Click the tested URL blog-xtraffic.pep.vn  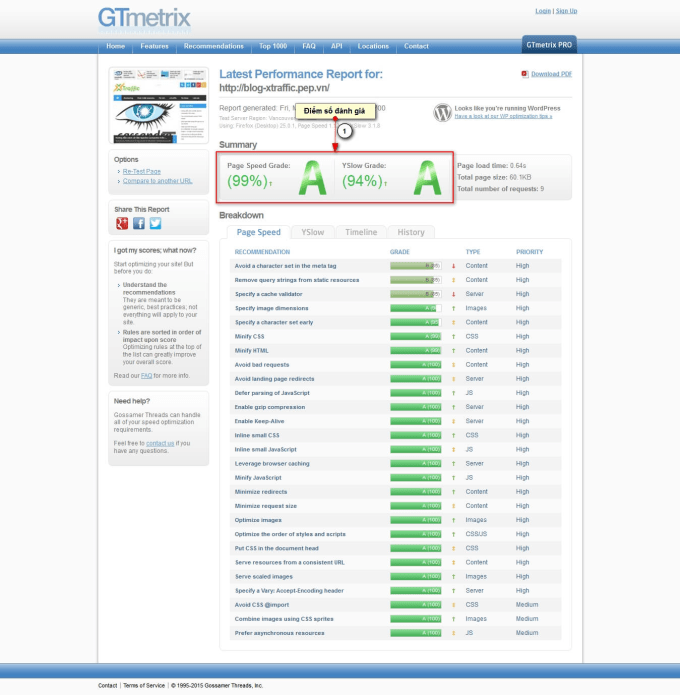tap(274, 88)
